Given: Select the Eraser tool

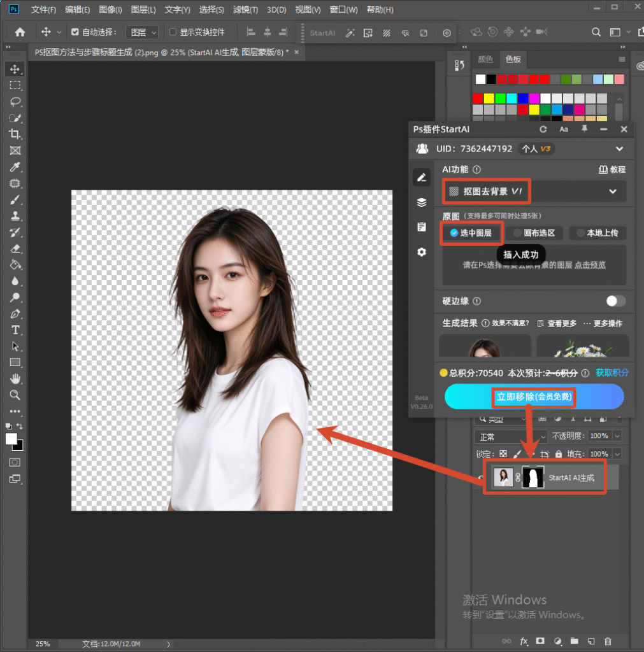Looking at the screenshot, I should 15,249.
